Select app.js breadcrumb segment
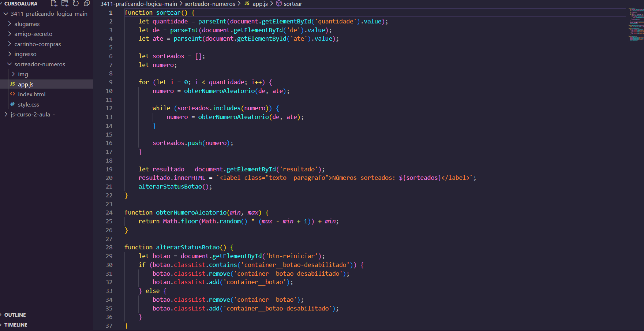 pyautogui.click(x=260, y=4)
